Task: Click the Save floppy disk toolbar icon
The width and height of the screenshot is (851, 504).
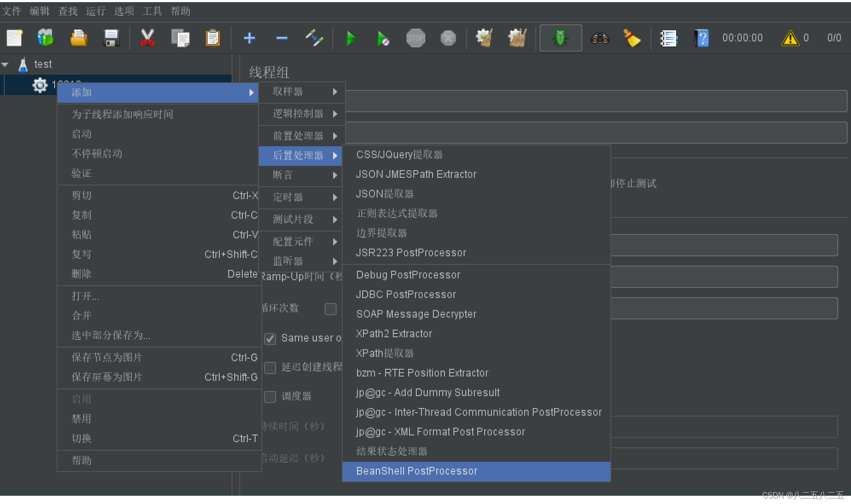Action: coord(111,38)
